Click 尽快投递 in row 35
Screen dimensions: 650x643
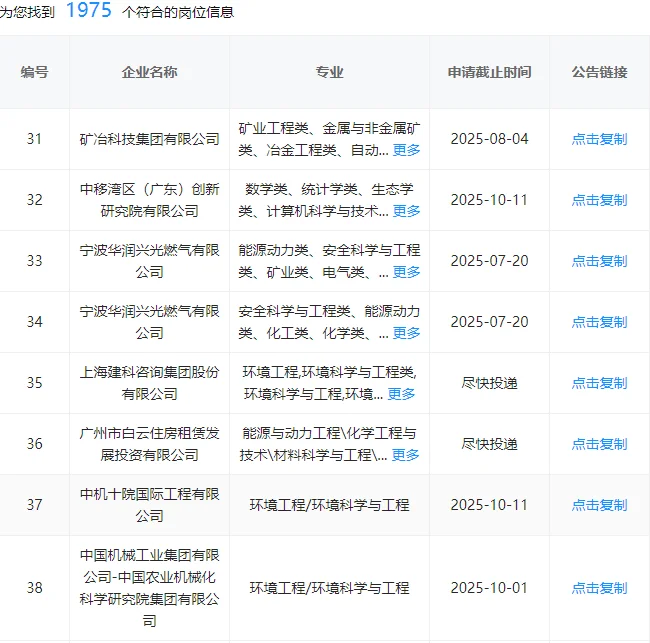pos(490,383)
